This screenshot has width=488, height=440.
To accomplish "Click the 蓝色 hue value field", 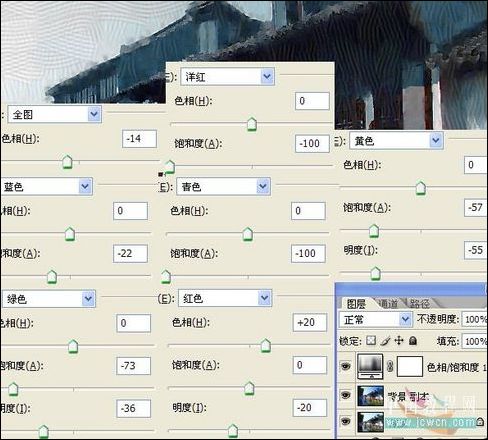I will tap(130, 211).
